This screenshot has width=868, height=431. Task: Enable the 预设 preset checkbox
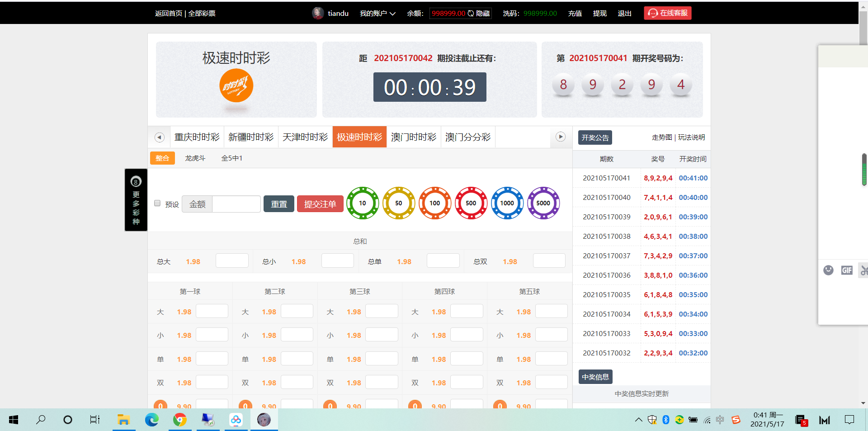157,203
